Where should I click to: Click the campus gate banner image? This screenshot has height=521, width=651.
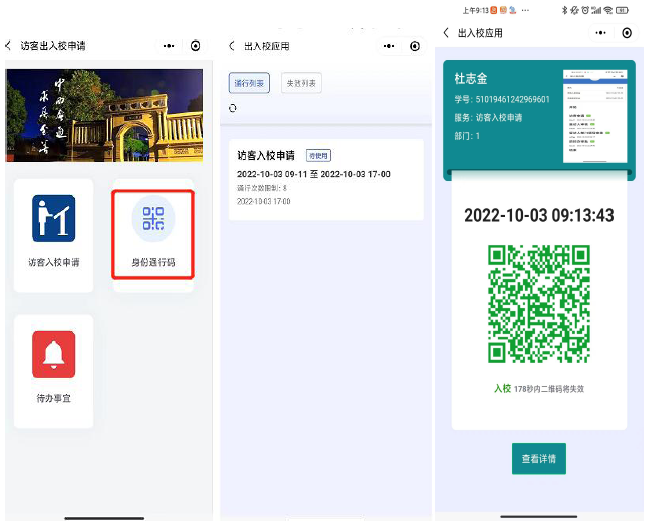tap(104, 115)
